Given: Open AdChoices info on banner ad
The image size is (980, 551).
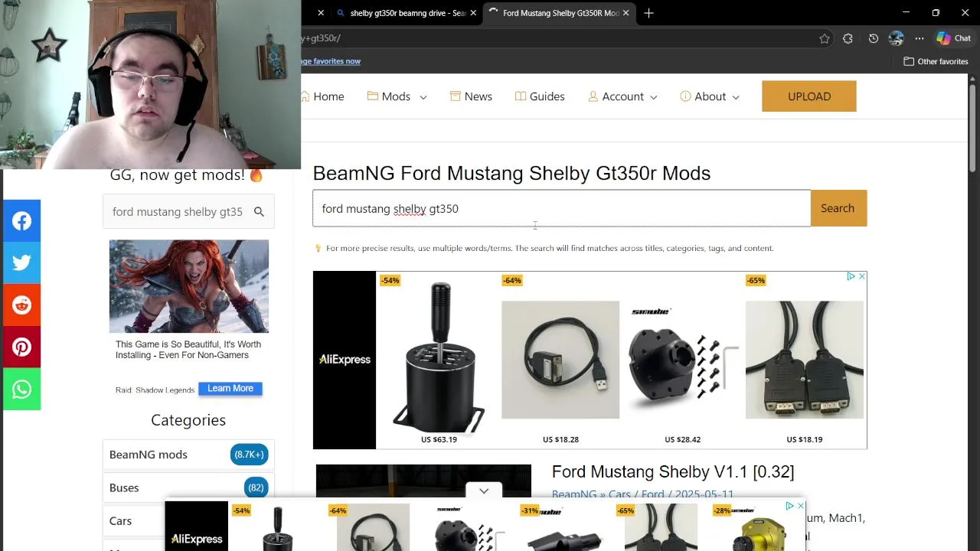Looking at the screenshot, I should coord(851,276).
